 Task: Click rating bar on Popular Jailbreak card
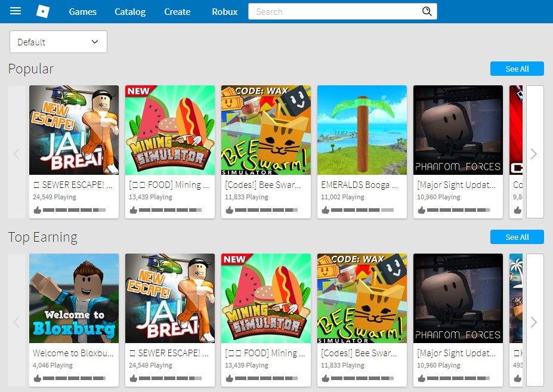(x=74, y=210)
